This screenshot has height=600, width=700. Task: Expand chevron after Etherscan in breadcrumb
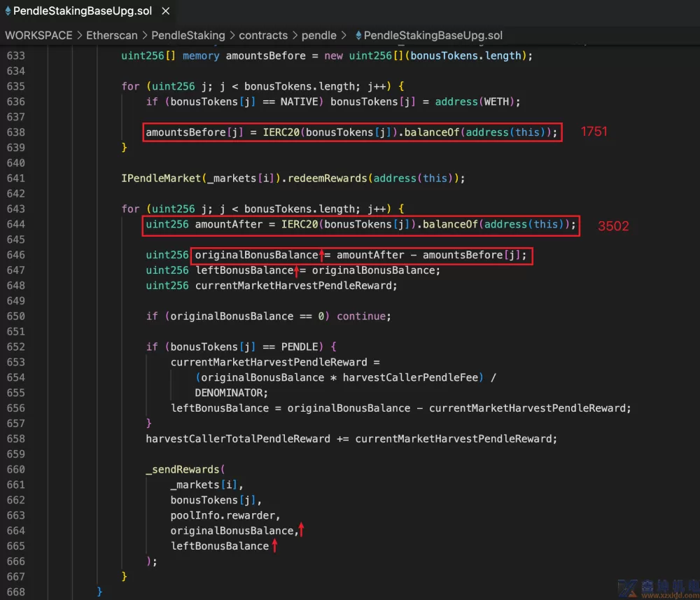144,35
